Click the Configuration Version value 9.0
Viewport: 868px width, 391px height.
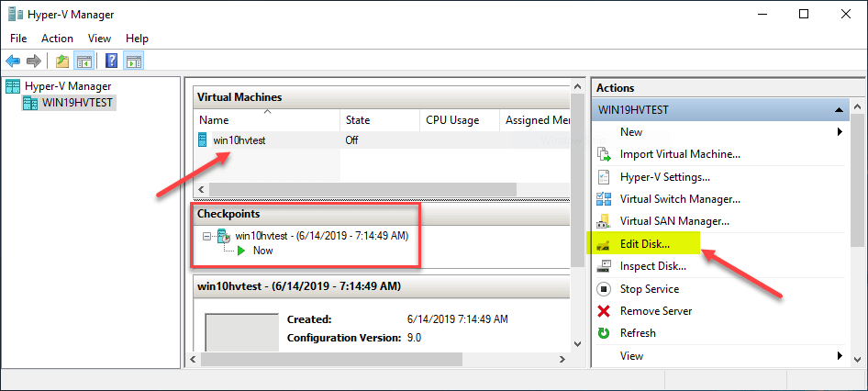(414, 338)
